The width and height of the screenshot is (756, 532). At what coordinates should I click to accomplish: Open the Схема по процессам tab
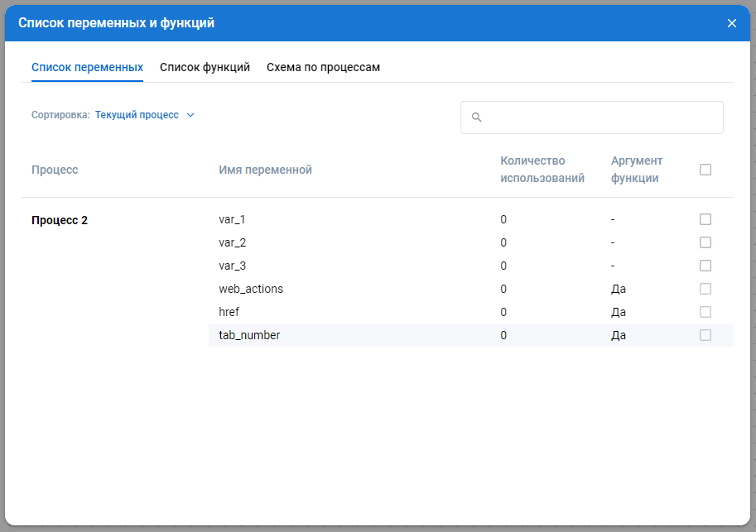pos(323,68)
